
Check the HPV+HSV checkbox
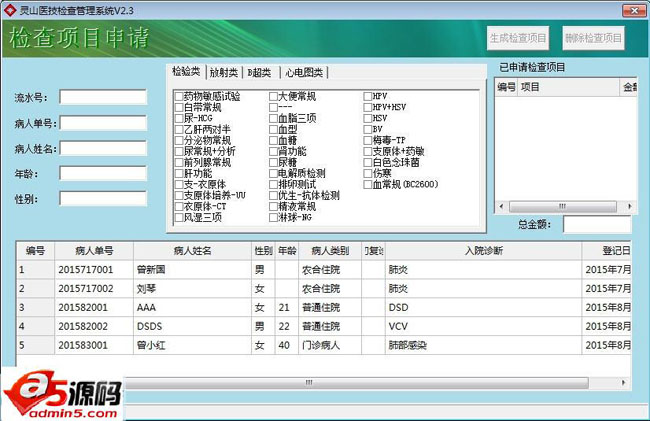click(368, 107)
